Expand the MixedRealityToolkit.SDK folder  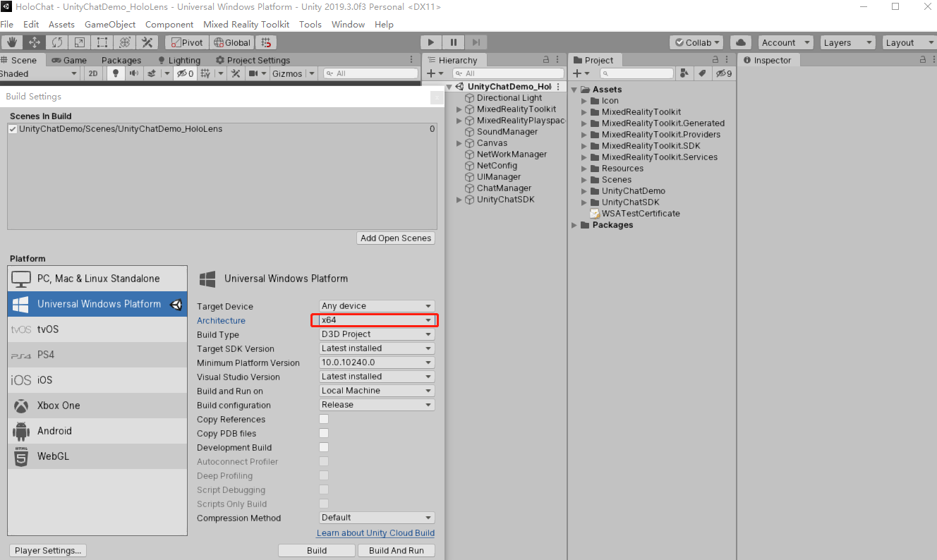pyautogui.click(x=584, y=146)
